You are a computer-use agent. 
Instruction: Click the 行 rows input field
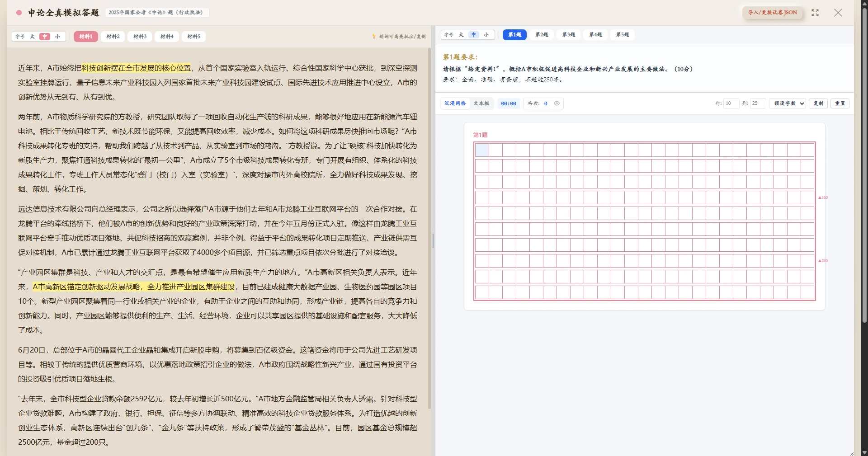[731, 103]
